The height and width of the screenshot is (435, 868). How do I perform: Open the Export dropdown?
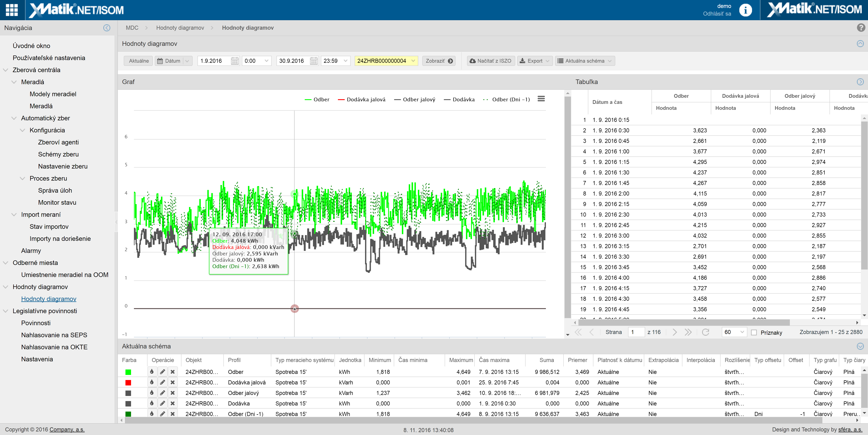coord(535,61)
